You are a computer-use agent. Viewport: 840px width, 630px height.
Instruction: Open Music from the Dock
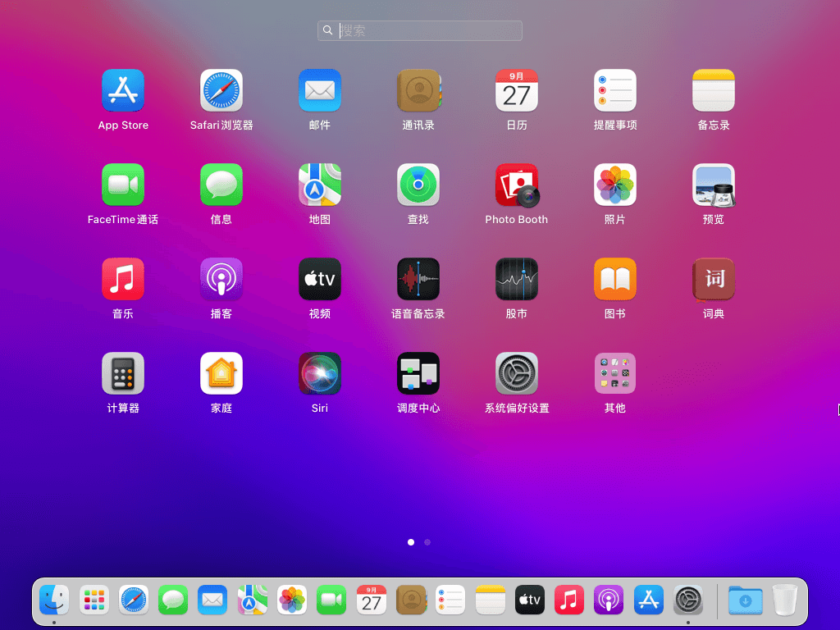coord(569,600)
